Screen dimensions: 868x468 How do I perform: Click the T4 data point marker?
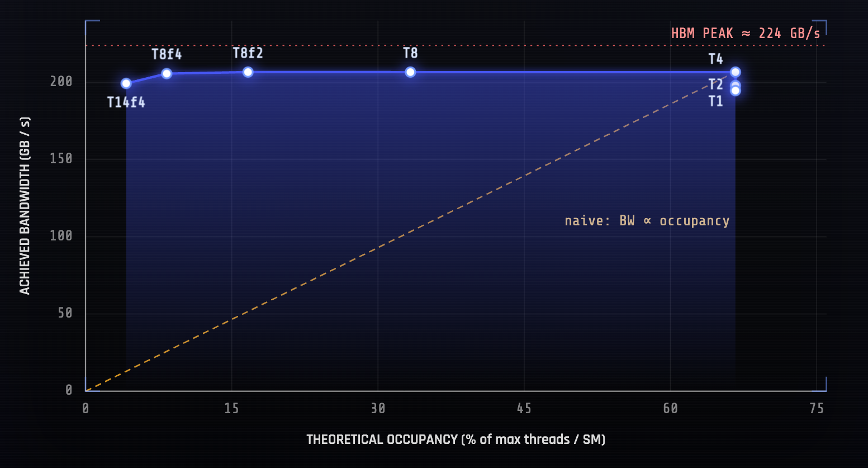click(x=736, y=72)
